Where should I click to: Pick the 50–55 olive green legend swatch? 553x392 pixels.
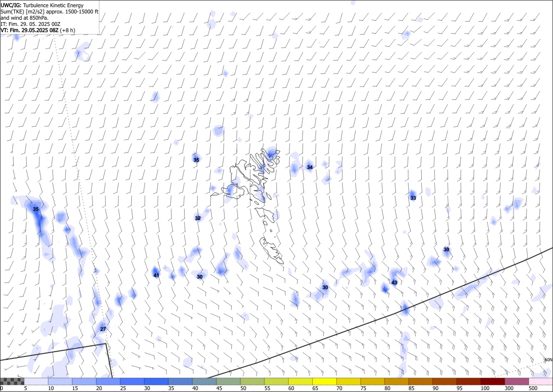252,381
